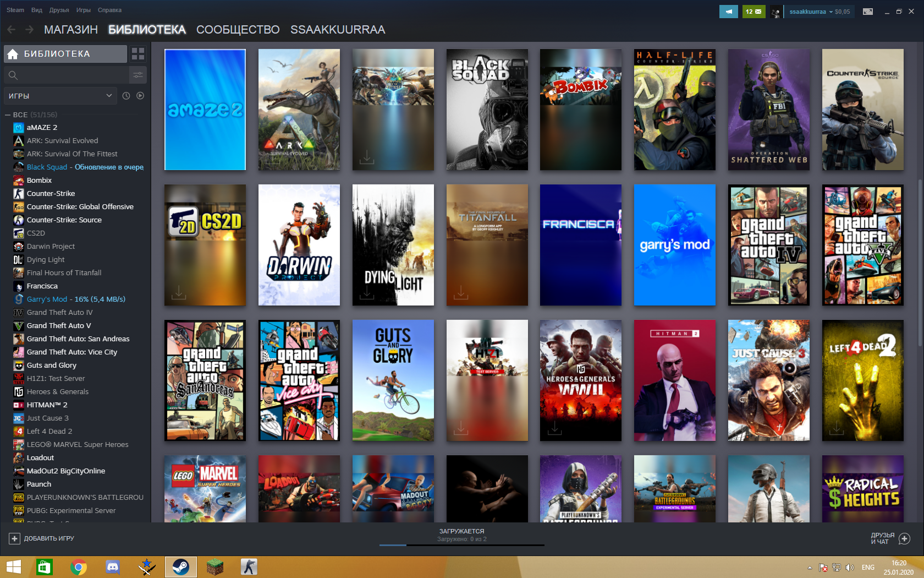This screenshot has width=924, height=578.
Task: Click the download progress bar
Action: click(462, 545)
